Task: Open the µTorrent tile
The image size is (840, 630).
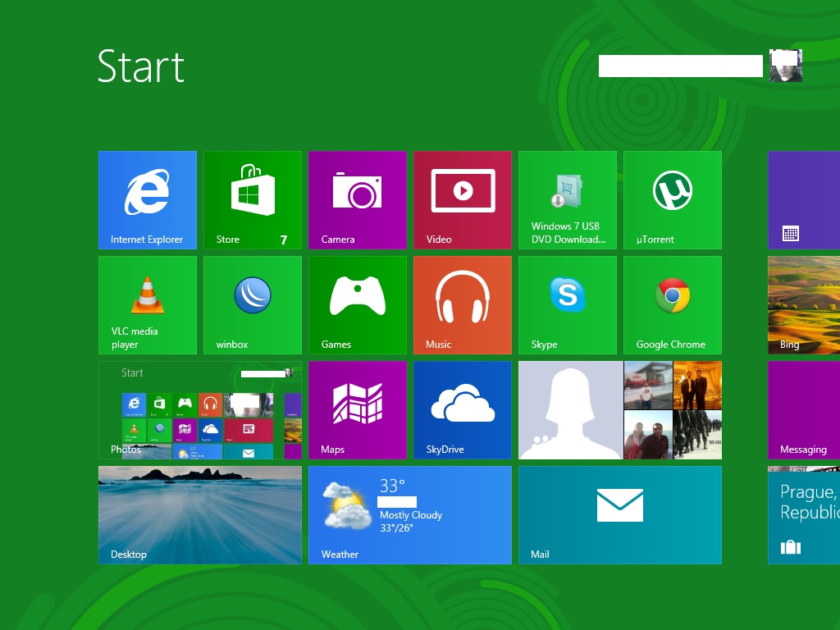Action: click(673, 200)
